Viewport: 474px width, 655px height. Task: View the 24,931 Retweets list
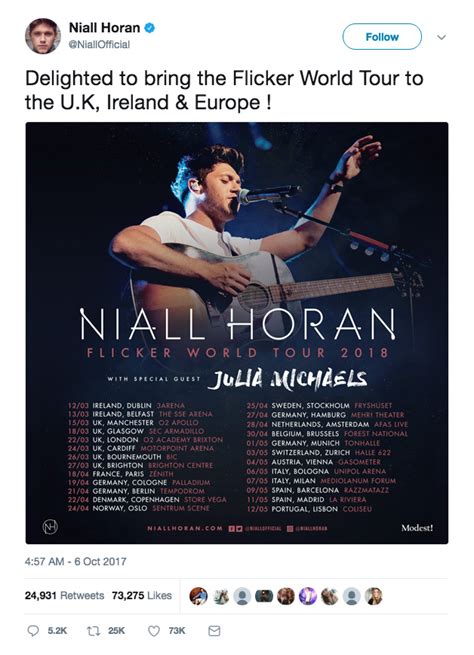(64, 595)
